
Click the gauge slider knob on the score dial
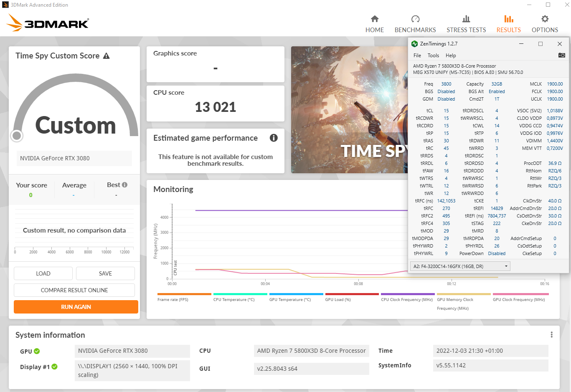pyautogui.click(x=17, y=136)
